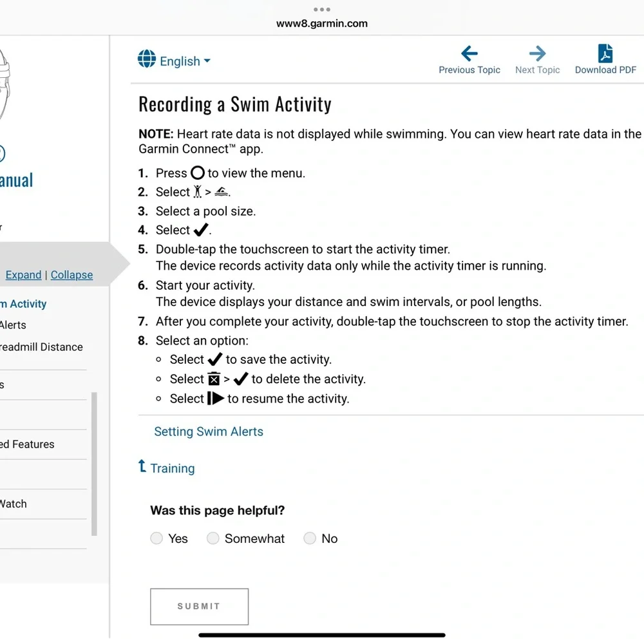Go to the Training parent topic link

[172, 469]
